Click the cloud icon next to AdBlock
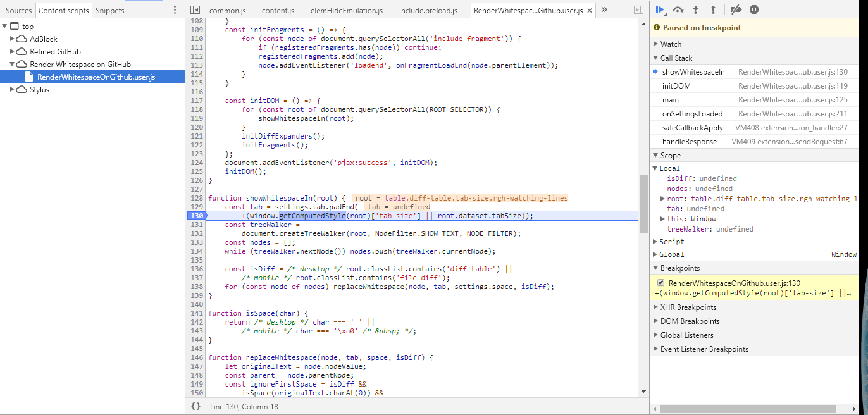868x415 pixels. (22, 39)
